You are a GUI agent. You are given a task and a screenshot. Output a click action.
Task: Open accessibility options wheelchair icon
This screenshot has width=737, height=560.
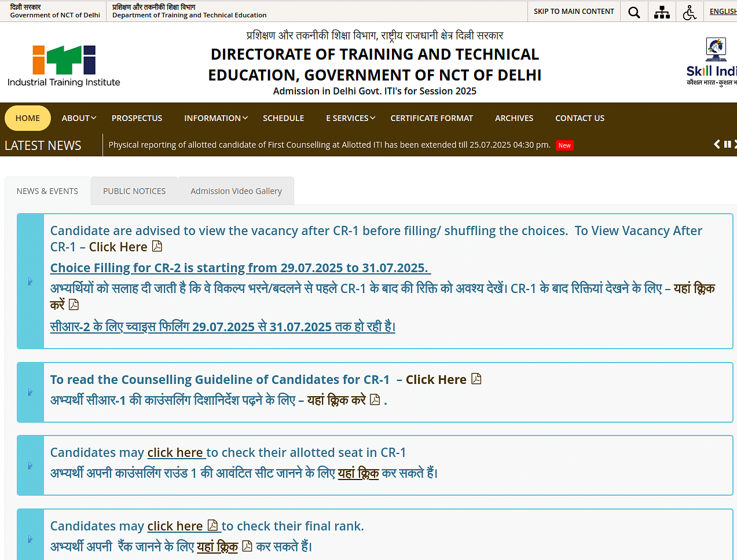689,12
